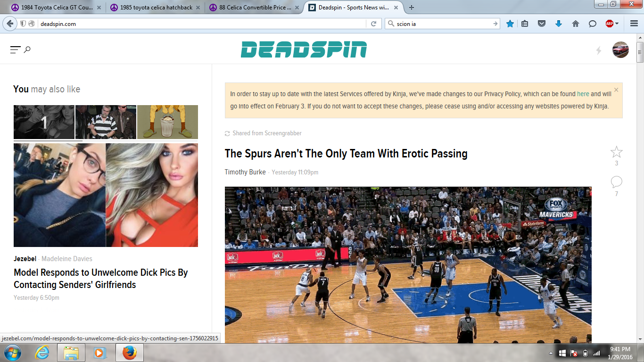Viewport: 644px width, 362px height.
Task: Star the Spurs article
Action: tap(616, 152)
